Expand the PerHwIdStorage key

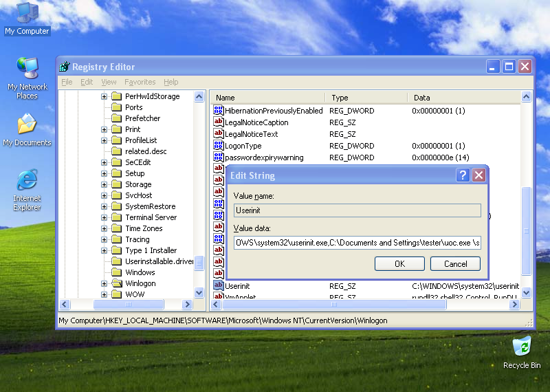[x=104, y=96]
